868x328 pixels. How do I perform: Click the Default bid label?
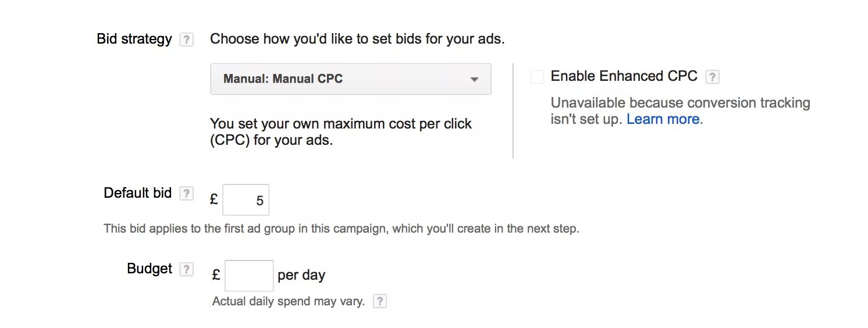138,193
